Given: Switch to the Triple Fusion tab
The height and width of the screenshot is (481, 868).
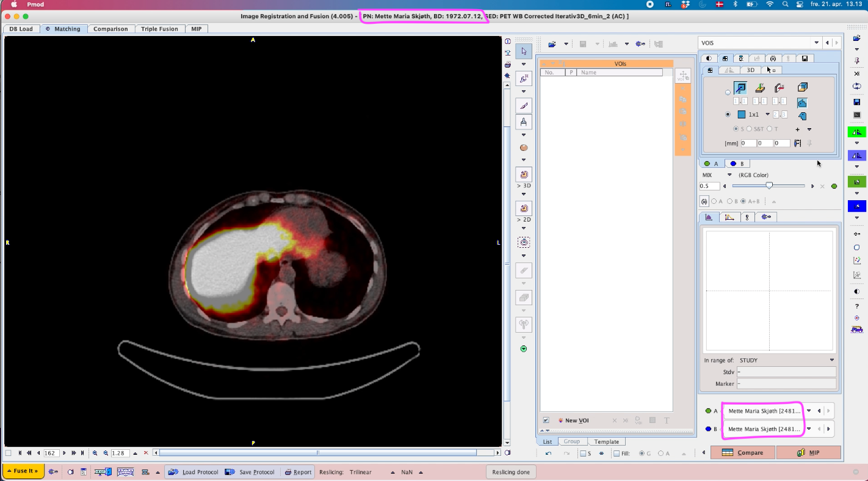Looking at the screenshot, I should [159, 29].
